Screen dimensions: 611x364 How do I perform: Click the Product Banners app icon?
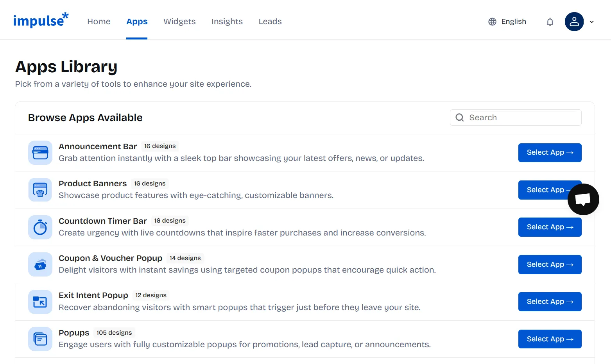tap(40, 190)
